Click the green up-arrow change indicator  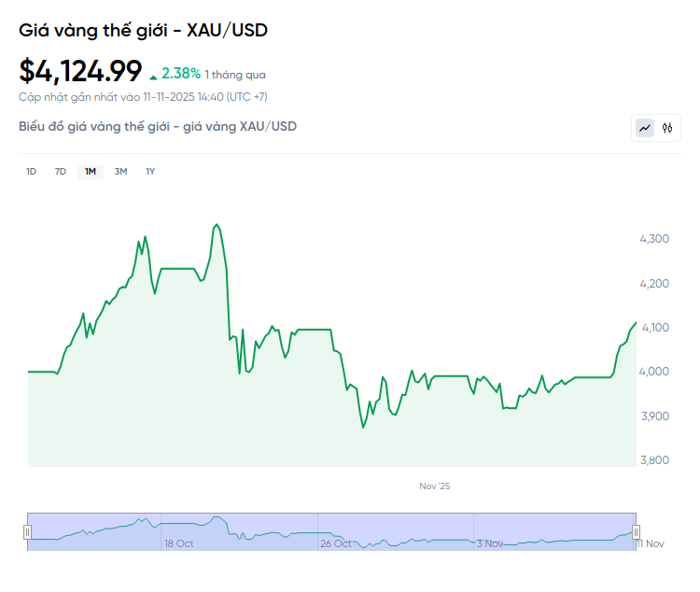(x=153, y=75)
